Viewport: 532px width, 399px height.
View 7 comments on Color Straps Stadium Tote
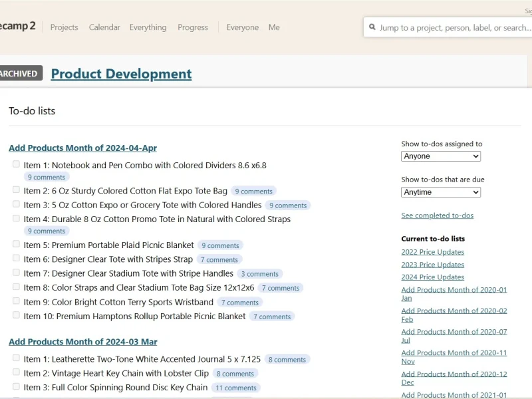click(281, 289)
